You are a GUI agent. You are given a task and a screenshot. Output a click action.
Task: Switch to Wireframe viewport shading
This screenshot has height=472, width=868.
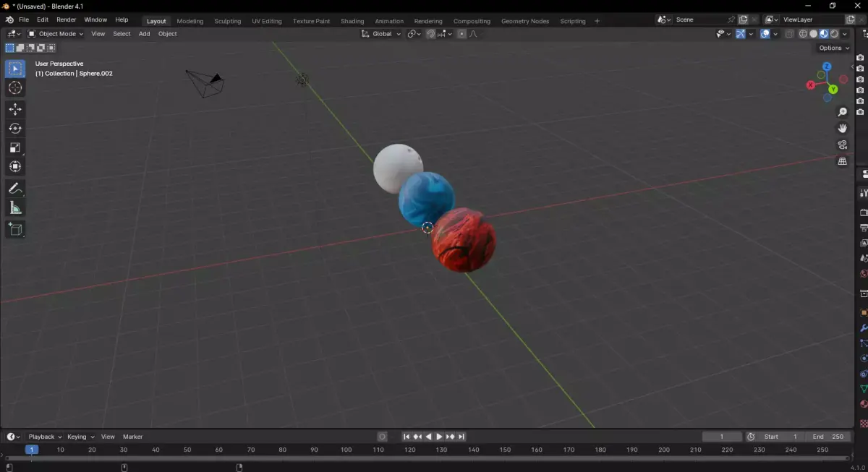803,34
